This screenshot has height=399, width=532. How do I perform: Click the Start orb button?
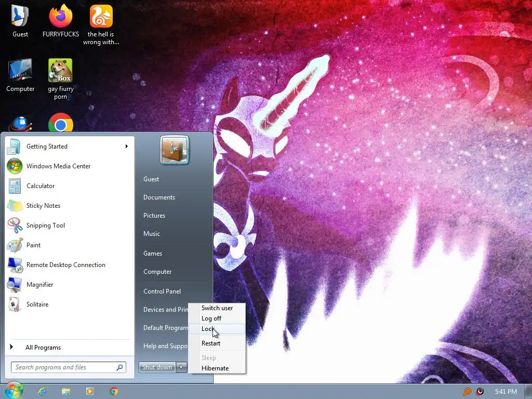point(14,391)
